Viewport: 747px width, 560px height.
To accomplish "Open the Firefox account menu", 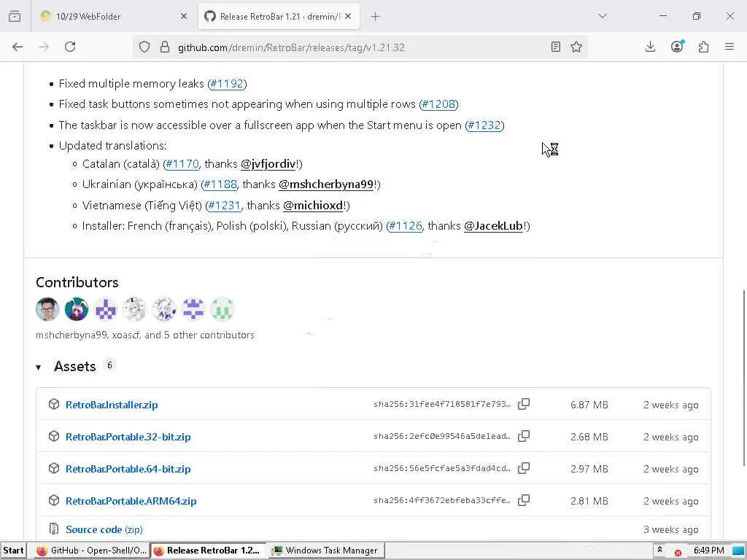I will pyautogui.click(x=677, y=46).
